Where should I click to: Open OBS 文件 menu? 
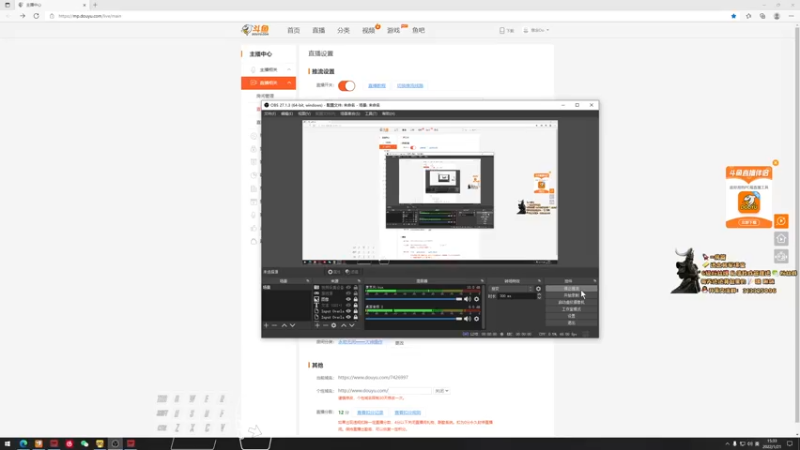pyautogui.click(x=270, y=114)
